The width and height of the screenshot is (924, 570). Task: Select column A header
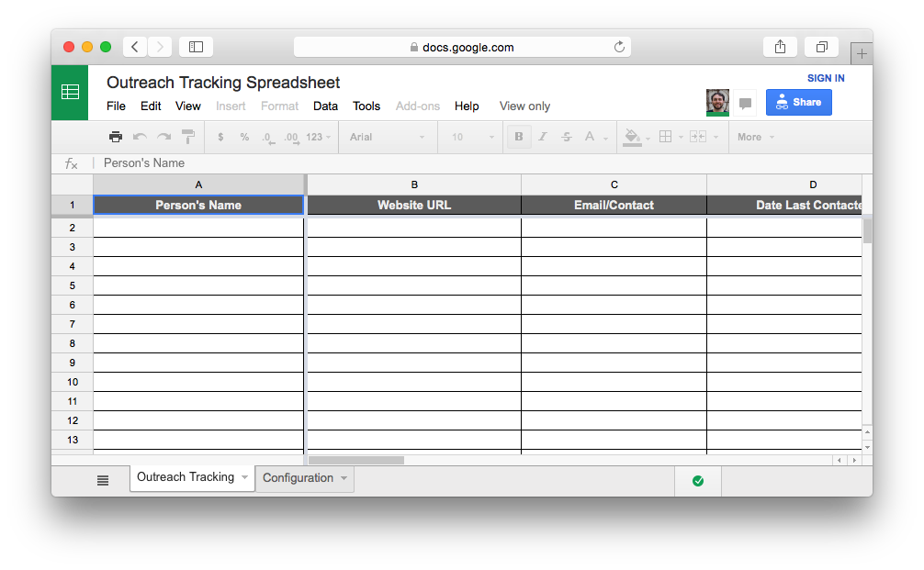pos(198,184)
